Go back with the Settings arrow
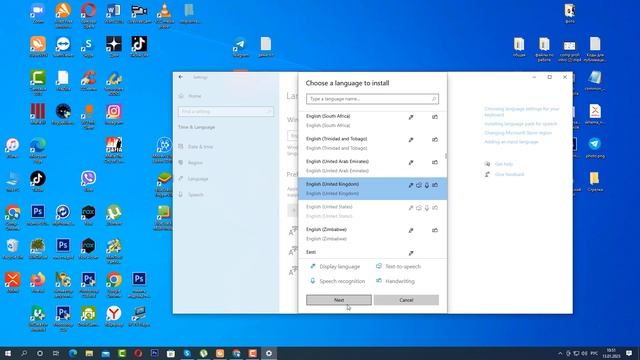This screenshot has height=360, width=640. pyautogui.click(x=181, y=77)
